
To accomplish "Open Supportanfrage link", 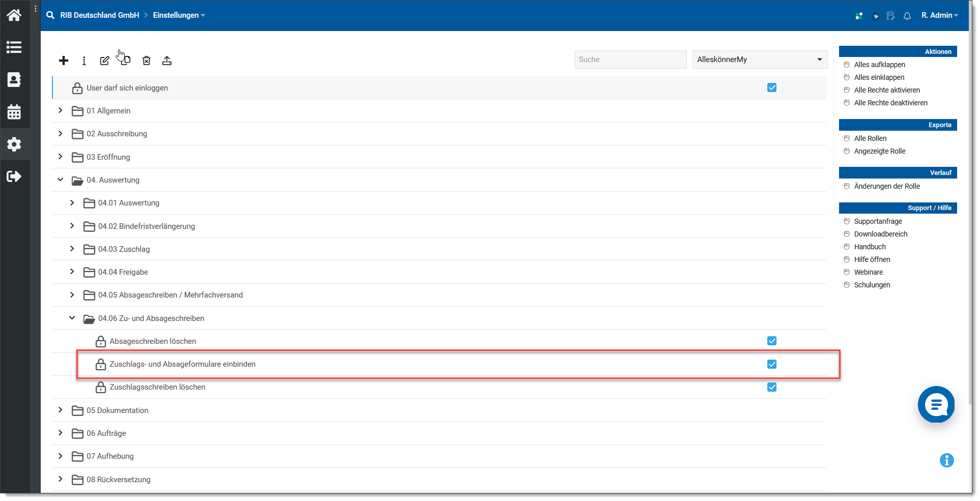I will tap(878, 221).
